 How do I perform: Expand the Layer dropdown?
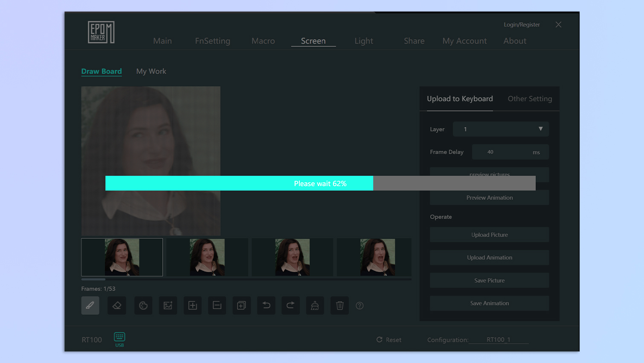click(500, 129)
